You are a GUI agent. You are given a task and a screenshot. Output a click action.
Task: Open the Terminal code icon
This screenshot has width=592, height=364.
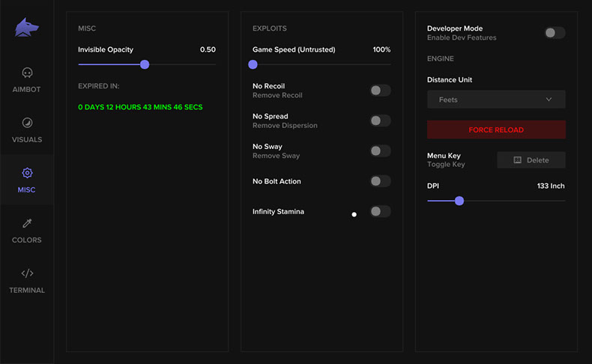pyautogui.click(x=27, y=273)
